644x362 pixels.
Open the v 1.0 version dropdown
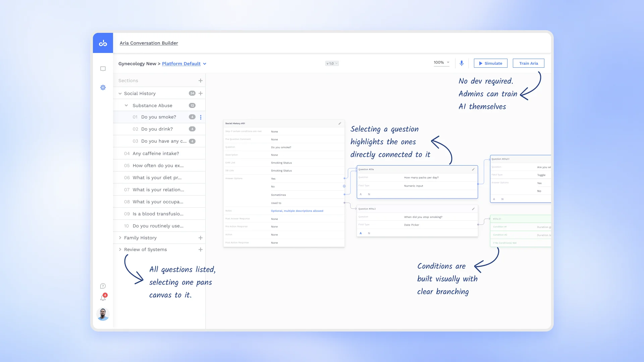(x=332, y=63)
